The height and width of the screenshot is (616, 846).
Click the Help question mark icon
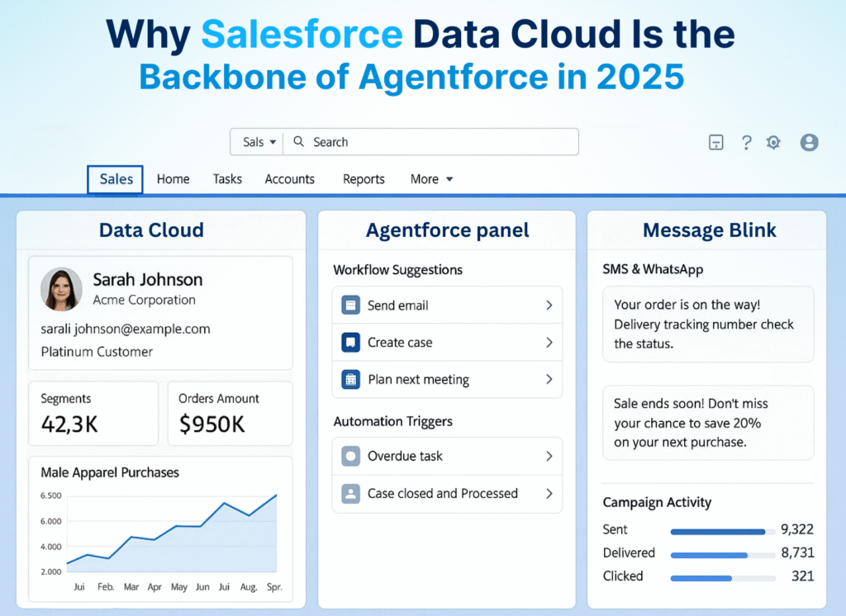click(746, 142)
